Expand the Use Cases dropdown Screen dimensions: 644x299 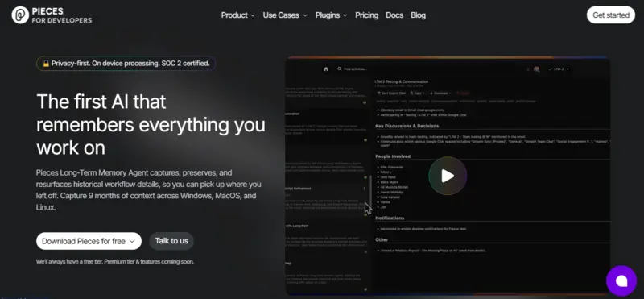(285, 15)
